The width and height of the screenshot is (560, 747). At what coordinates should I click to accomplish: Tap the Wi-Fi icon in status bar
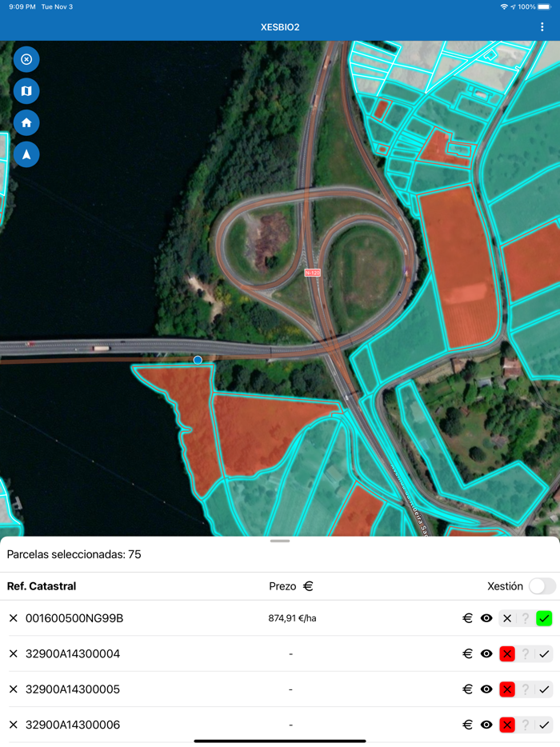pos(504,6)
